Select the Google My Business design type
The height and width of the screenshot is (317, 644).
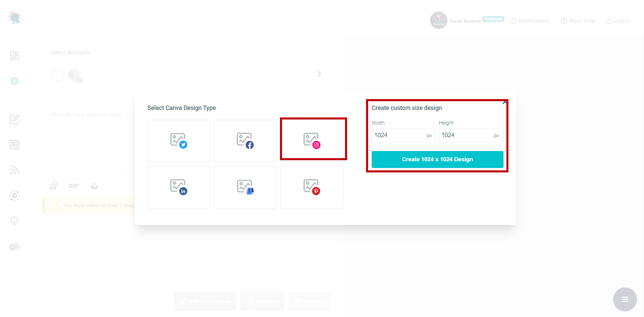pos(245,187)
